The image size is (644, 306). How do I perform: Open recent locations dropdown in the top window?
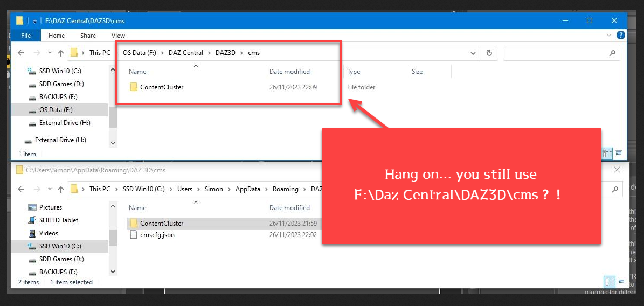(x=50, y=53)
